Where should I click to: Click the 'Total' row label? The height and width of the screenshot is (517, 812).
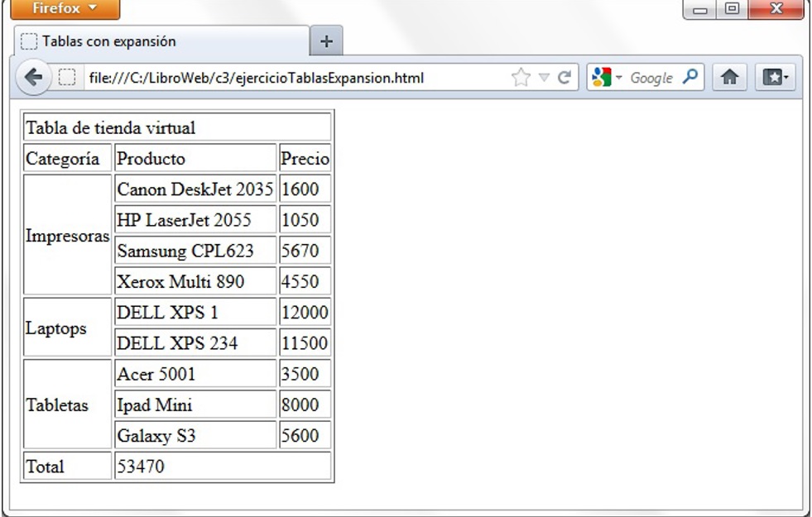(x=67, y=466)
